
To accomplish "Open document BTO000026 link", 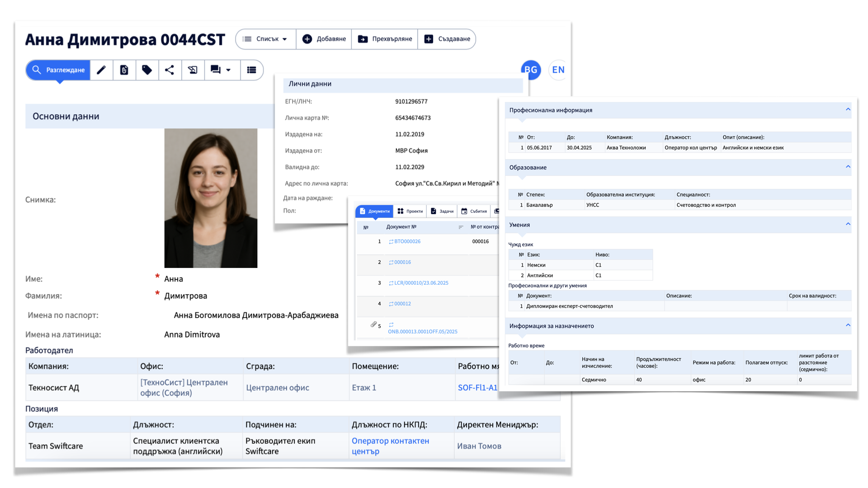I will point(407,241).
